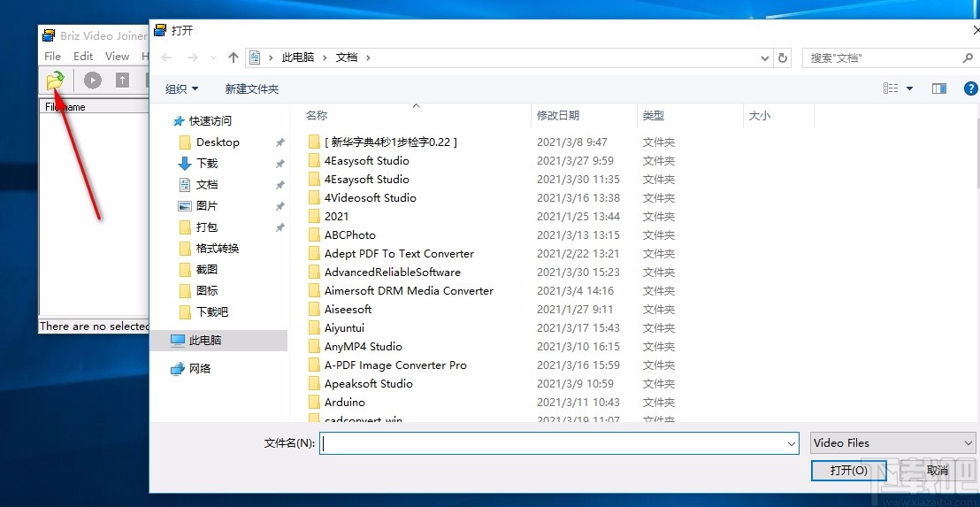
Task: Refresh the folder view
Action: (x=783, y=58)
